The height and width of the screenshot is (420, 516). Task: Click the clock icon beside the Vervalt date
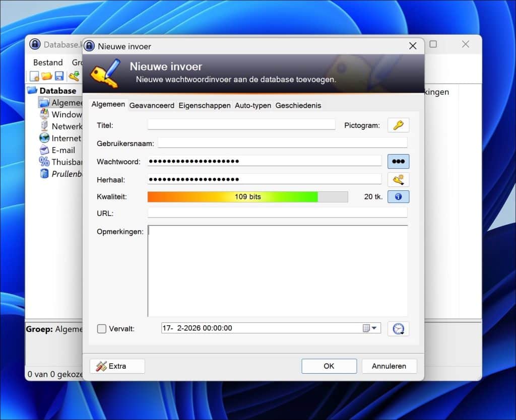coord(398,328)
